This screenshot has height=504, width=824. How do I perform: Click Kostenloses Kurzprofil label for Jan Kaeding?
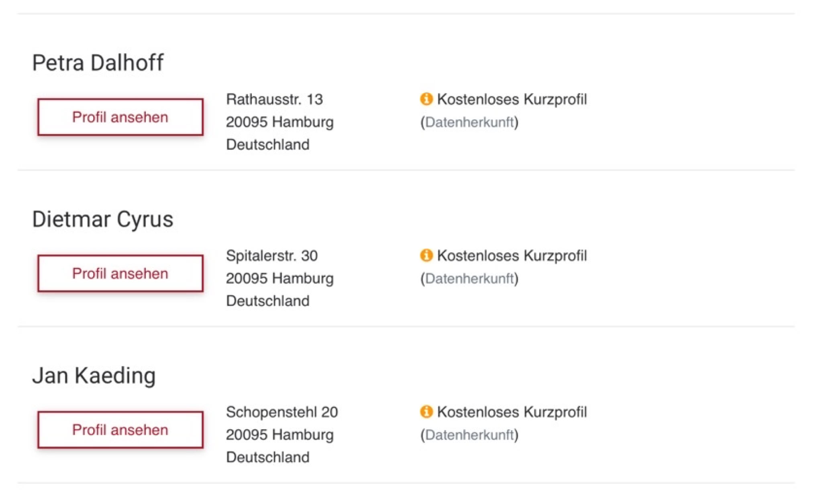(512, 412)
